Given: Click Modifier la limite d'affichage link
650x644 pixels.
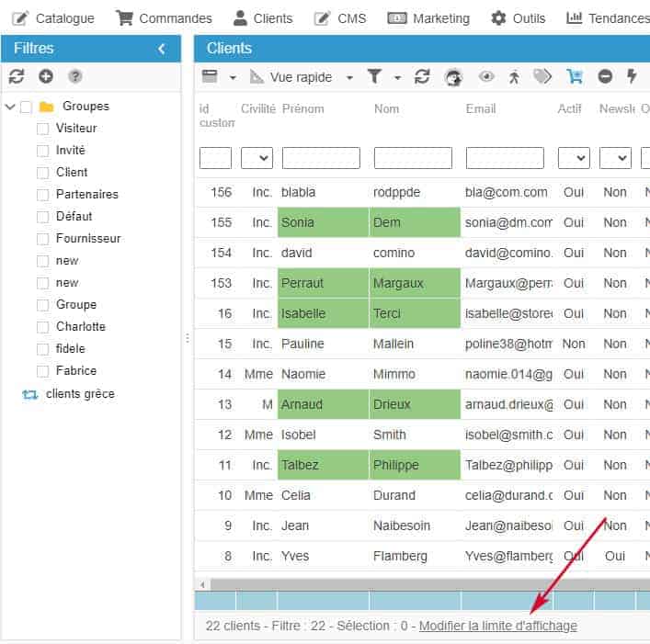Looking at the screenshot, I should pos(497,626).
